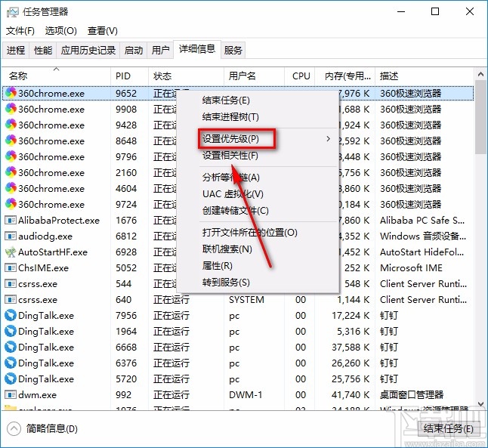The width and height of the screenshot is (488, 448).
Task: Click the Microsoft IME description text
Action: (411, 267)
